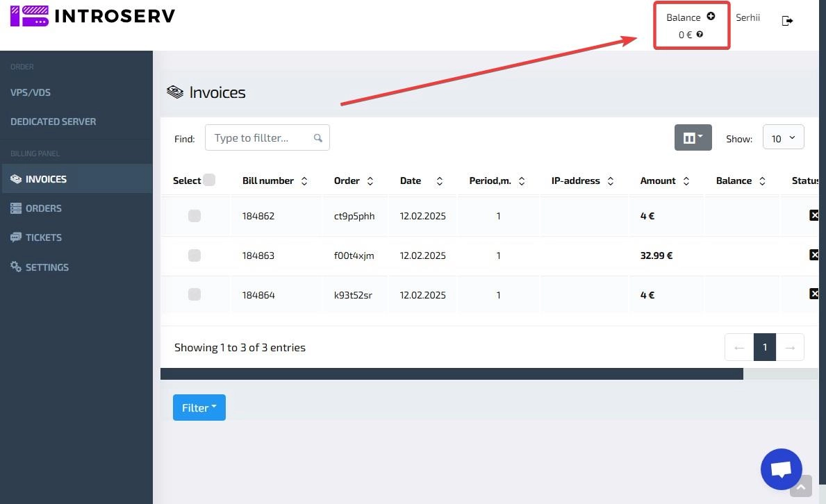Open the blue Filter dropdown

199,408
